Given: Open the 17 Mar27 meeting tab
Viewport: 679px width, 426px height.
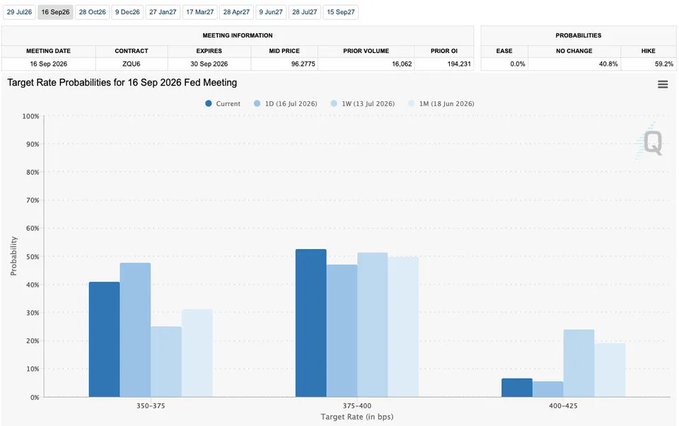Looking at the screenshot, I should click(x=200, y=12).
